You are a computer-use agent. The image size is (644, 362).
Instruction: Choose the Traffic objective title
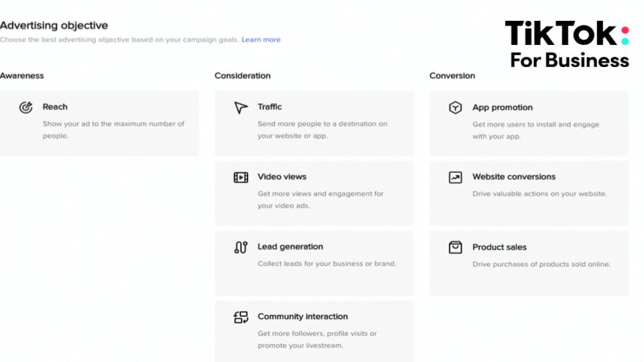click(x=270, y=107)
